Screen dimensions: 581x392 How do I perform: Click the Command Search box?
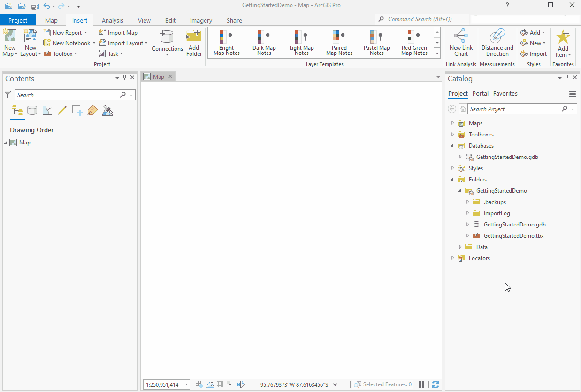(x=422, y=19)
